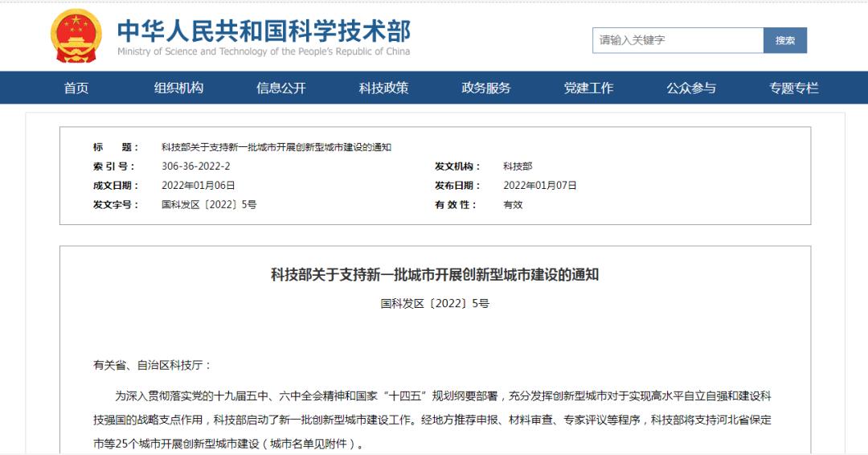Click the salutation 有关省、自治区科技厅：
The height and width of the screenshot is (455, 868).
(152, 365)
